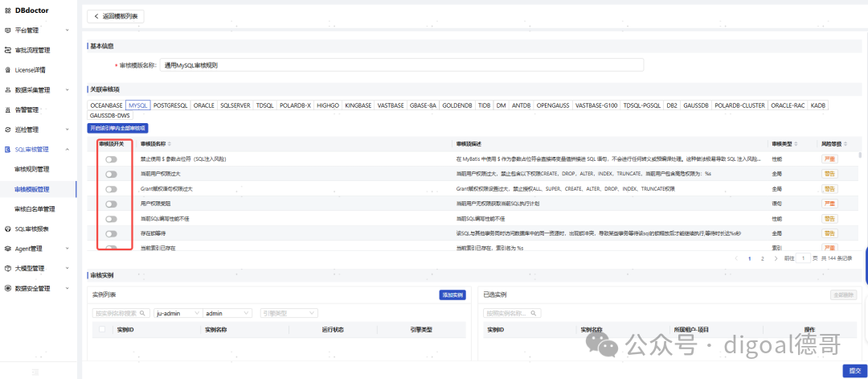The width and height of the screenshot is (868, 379).
Task: Click sort icon on 风险等级 column
Action: (845, 144)
